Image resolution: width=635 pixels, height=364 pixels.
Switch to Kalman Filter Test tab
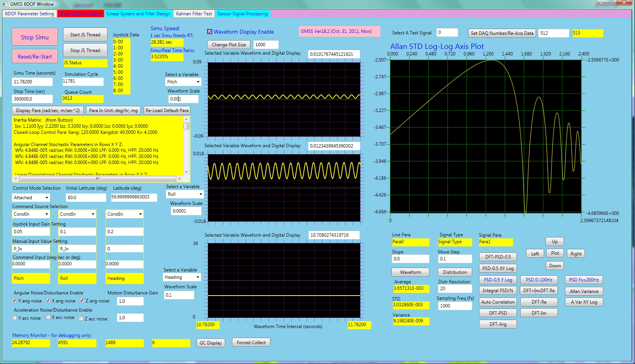click(194, 14)
